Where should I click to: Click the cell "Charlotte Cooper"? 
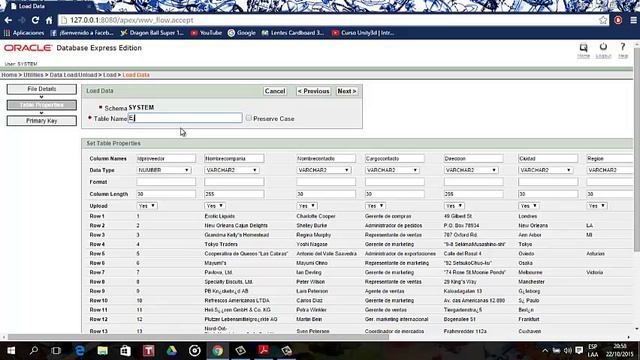316,216
